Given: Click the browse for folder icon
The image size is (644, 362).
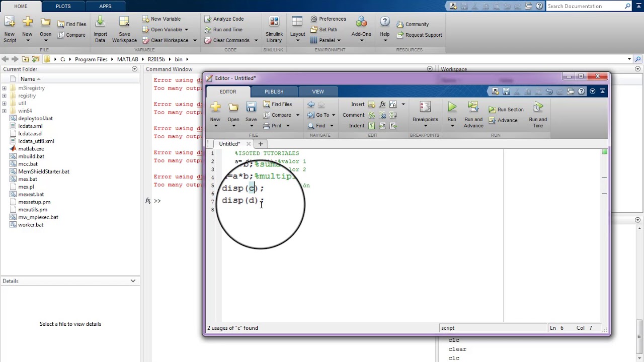Looking at the screenshot, I should pos(35,59).
